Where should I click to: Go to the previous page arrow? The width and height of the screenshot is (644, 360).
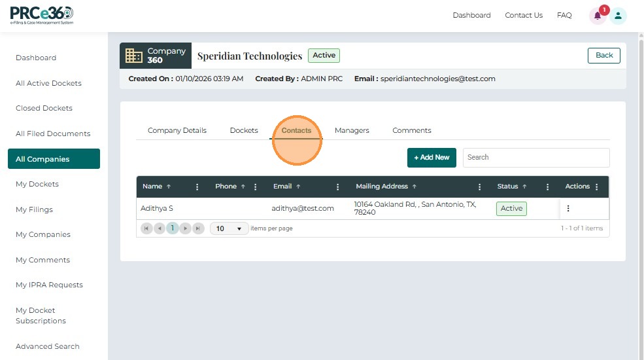[160, 228]
